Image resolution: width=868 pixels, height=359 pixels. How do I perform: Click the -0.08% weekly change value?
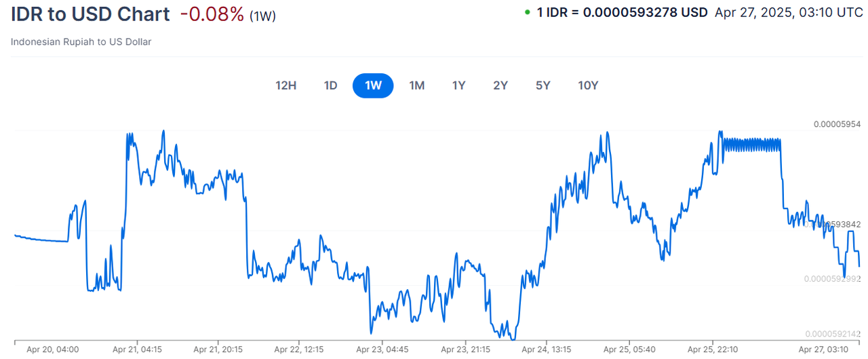[212, 14]
